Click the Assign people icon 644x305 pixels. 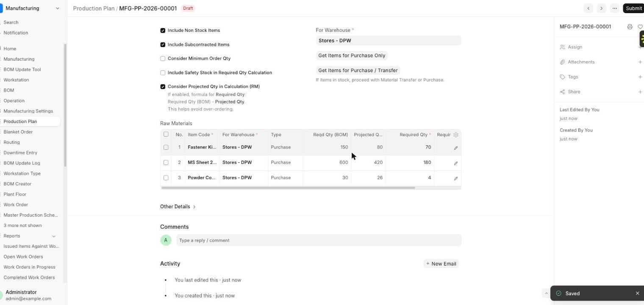pos(563,47)
